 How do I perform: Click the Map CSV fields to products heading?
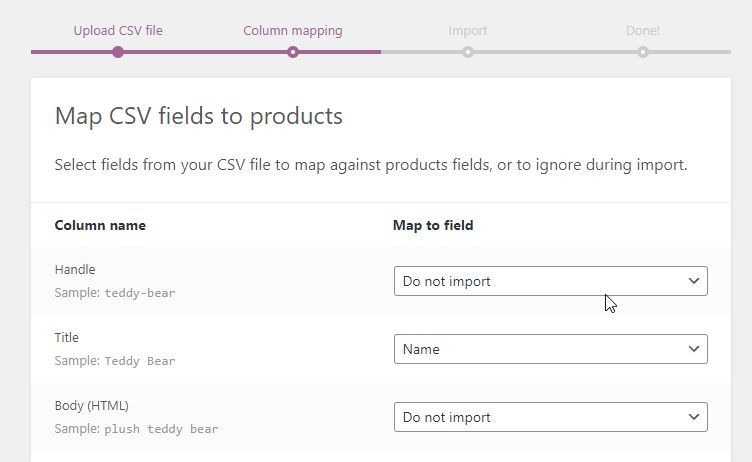(198, 116)
